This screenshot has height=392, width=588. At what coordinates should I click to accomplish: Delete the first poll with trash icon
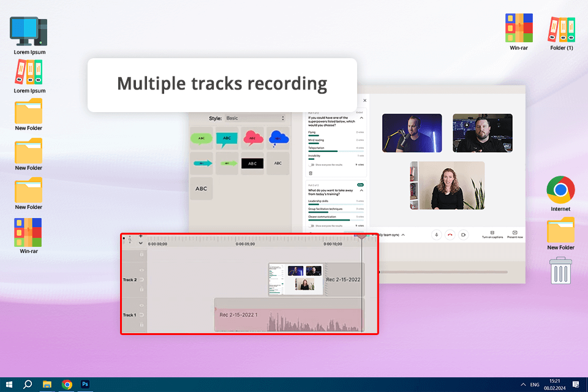pyautogui.click(x=311, y=173)
